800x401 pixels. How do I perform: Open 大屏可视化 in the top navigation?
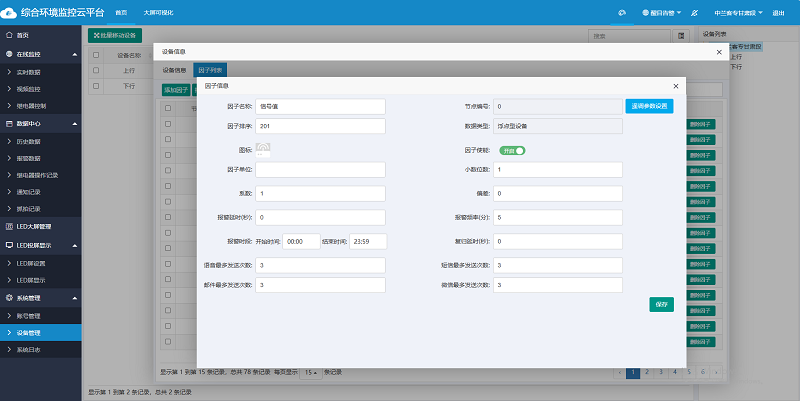pyautogui.click(x=156, y=13)
